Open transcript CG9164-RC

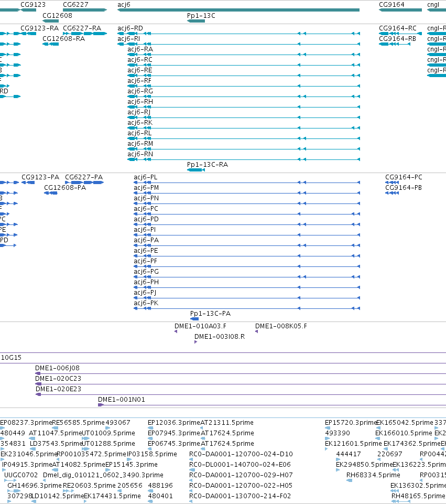pos(397,28)
